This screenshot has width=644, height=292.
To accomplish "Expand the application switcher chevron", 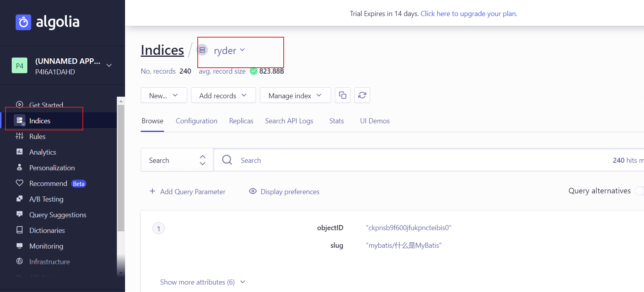I will pos(109,65).
